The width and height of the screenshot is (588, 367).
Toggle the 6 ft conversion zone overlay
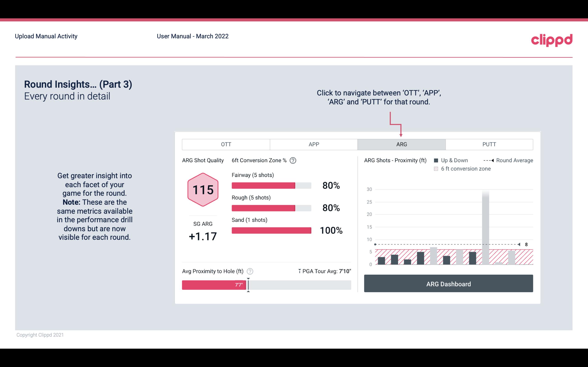pyautogui.click(x=437, y=169)
